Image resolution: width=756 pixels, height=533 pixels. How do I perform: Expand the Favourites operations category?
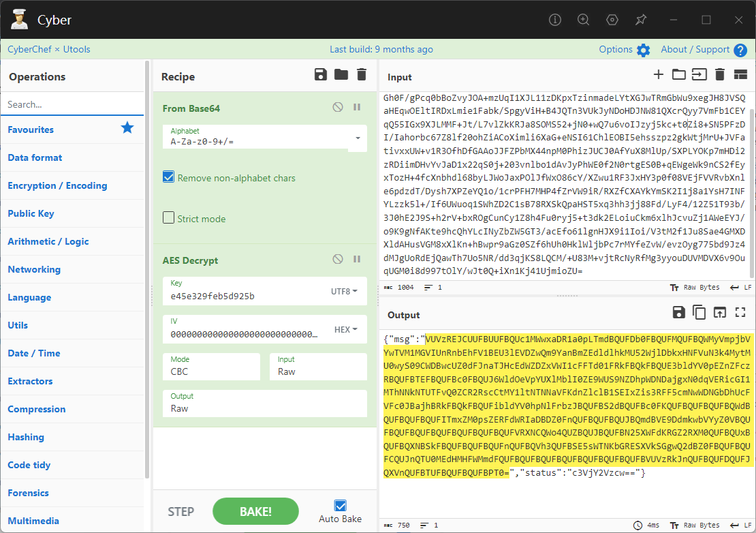72,130
